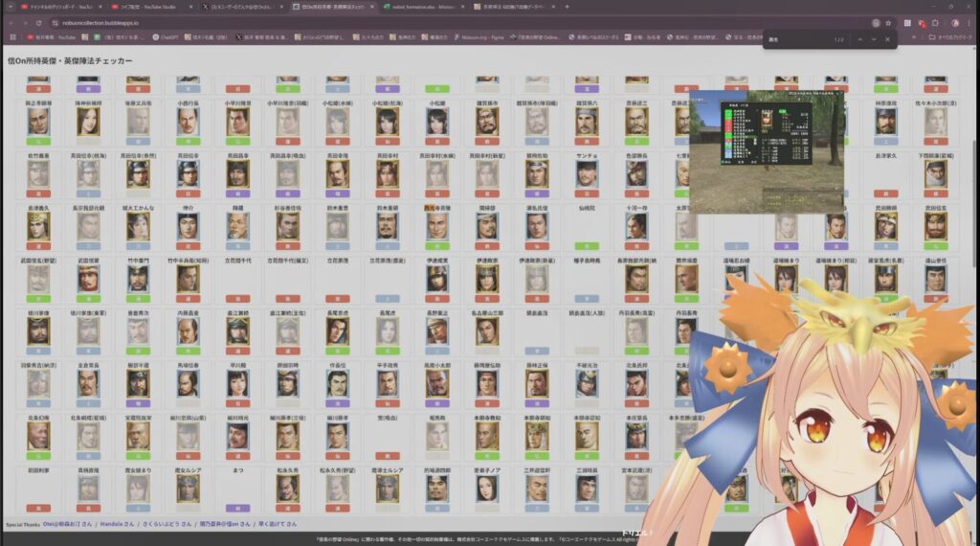Select the 早川殿 character portrait
Viewport: 980px width, 546px height.
238,382
